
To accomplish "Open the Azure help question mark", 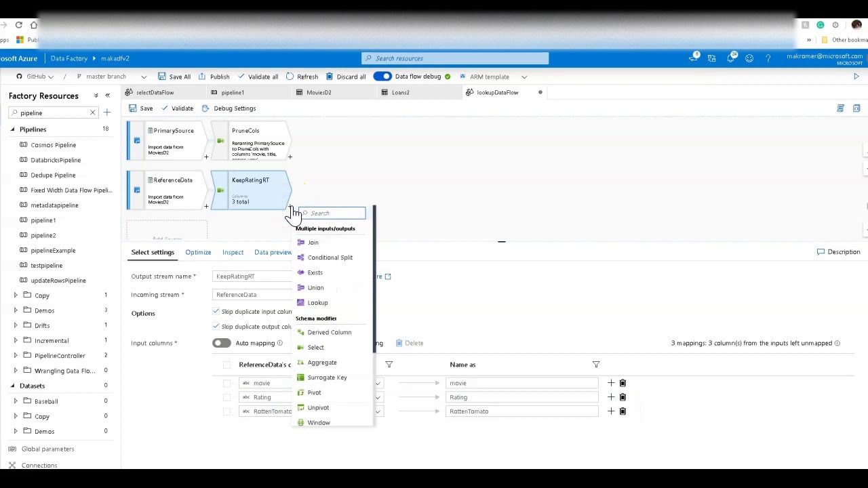I will 768,58.
